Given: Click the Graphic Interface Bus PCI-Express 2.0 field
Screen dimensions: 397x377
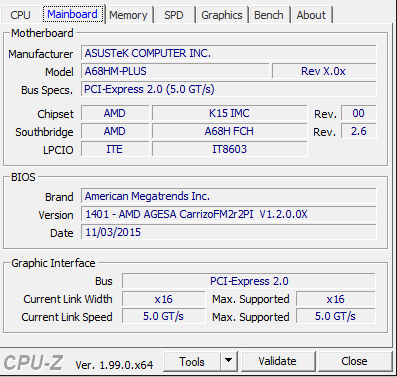Looking at the screenshot, I should pos(249,281).
